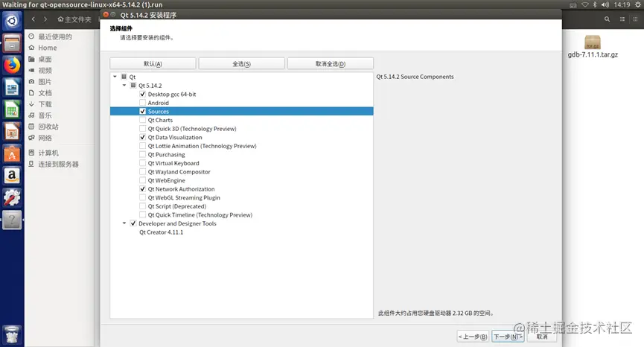Check Qt Wayland Compositor component
This screenshot has height=347, width=644.
pos(142,172)
